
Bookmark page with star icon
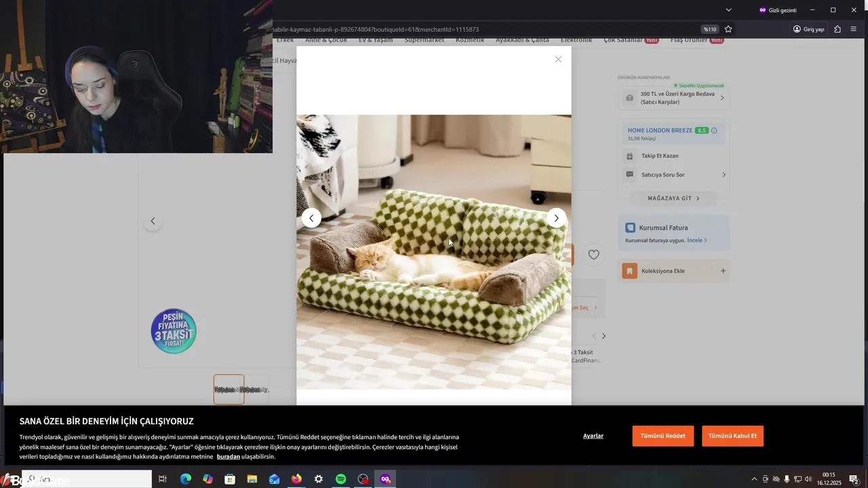tap(728, 29)
